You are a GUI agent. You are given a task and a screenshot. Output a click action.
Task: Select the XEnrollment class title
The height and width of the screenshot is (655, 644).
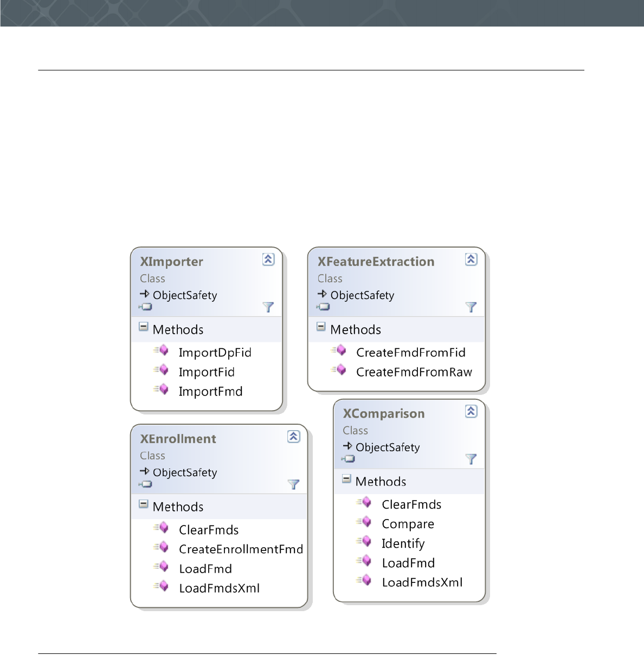178,439
